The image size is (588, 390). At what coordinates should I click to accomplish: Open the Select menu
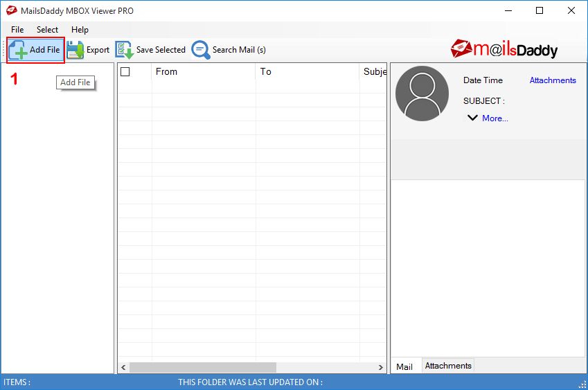(48, 30)
